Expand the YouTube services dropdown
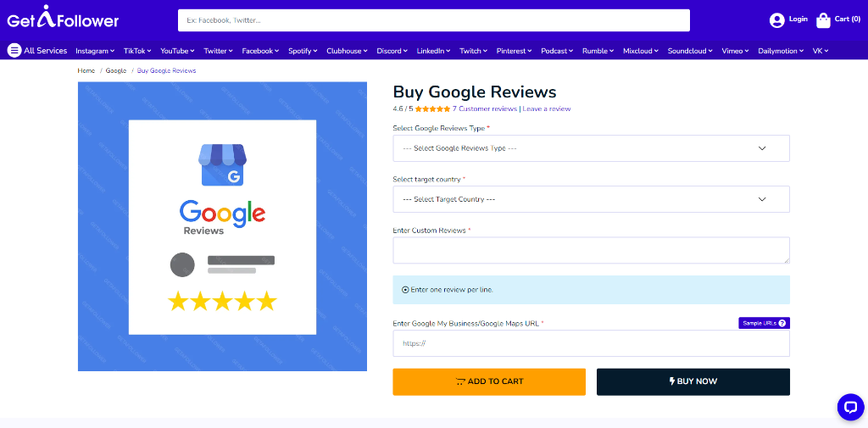The height and width of the screenshot is (428, 868). [177, 51]
